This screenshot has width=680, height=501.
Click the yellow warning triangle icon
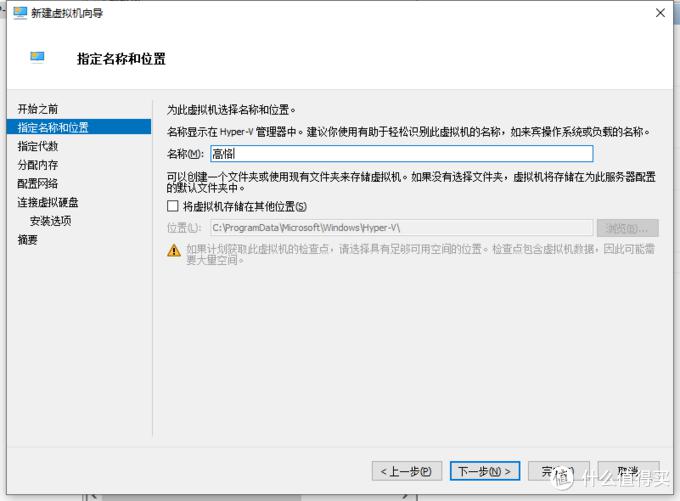coord(174,251)
